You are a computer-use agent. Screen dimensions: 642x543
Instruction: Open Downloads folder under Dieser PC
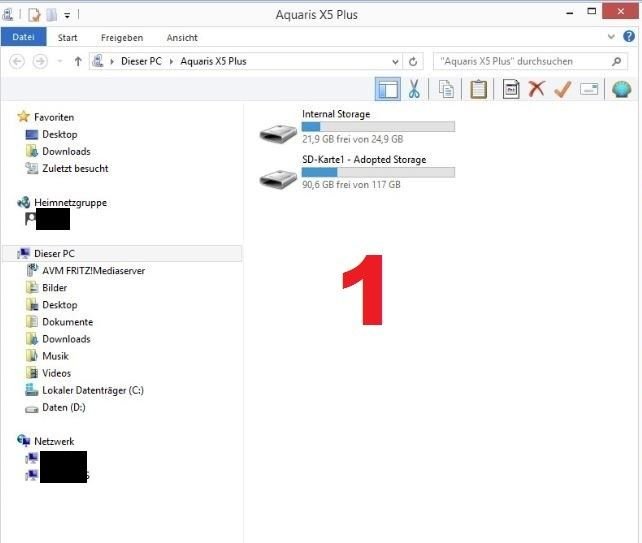pos(66,339)
